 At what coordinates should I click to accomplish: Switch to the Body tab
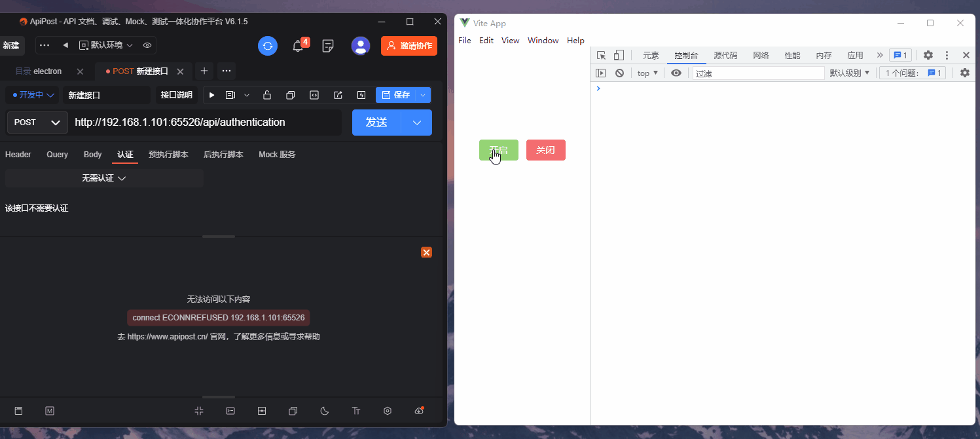[x=92, y=155]
